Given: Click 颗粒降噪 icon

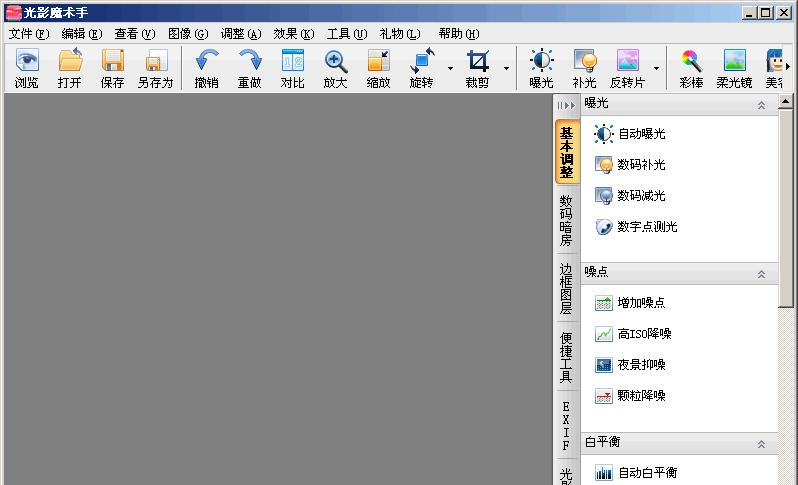Looking at the screenshot, I should point(604,396).
